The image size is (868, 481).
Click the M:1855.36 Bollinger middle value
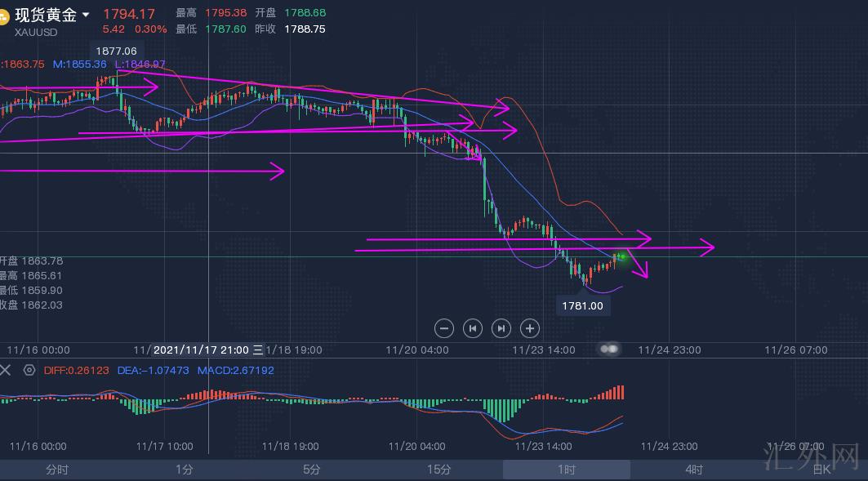[x=80, y=65]
